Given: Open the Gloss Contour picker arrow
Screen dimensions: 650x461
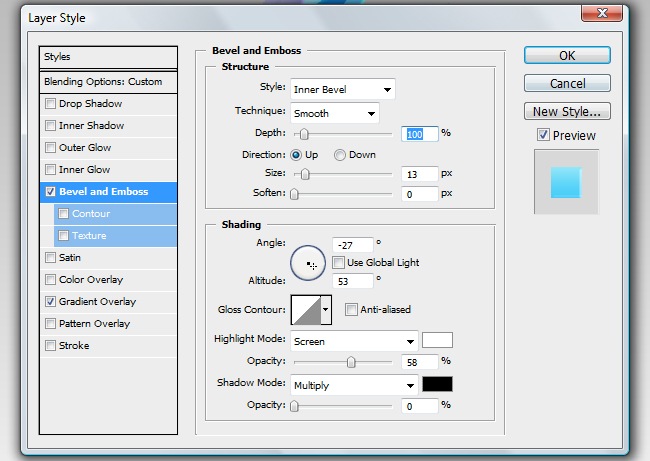Looking at the screenshot, I should pos(326,310).
